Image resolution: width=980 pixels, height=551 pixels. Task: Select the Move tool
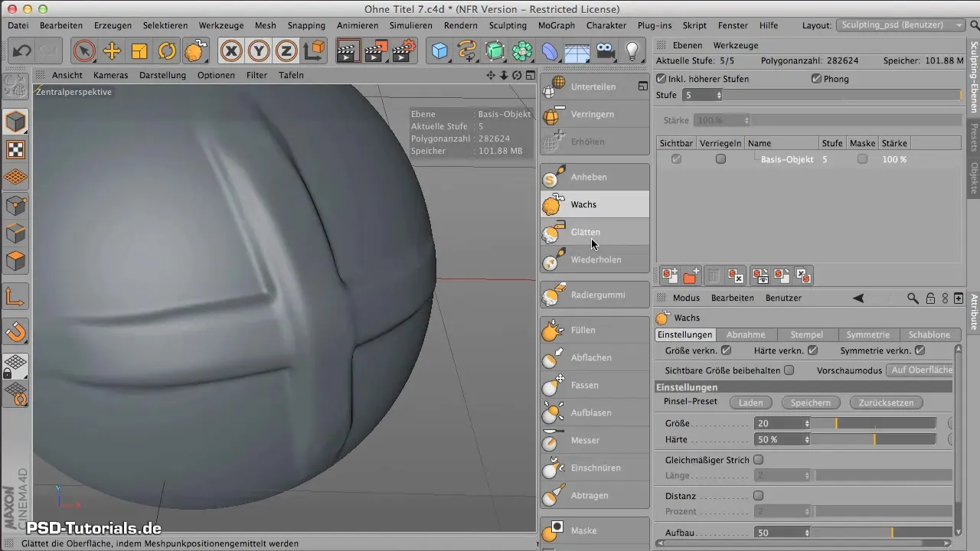click(x=112, y=51)
